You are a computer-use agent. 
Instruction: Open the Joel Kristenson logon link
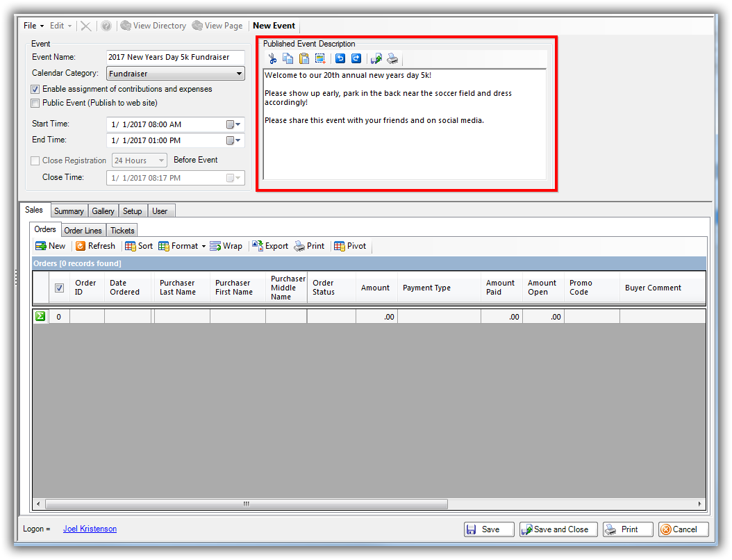(90, 529)
